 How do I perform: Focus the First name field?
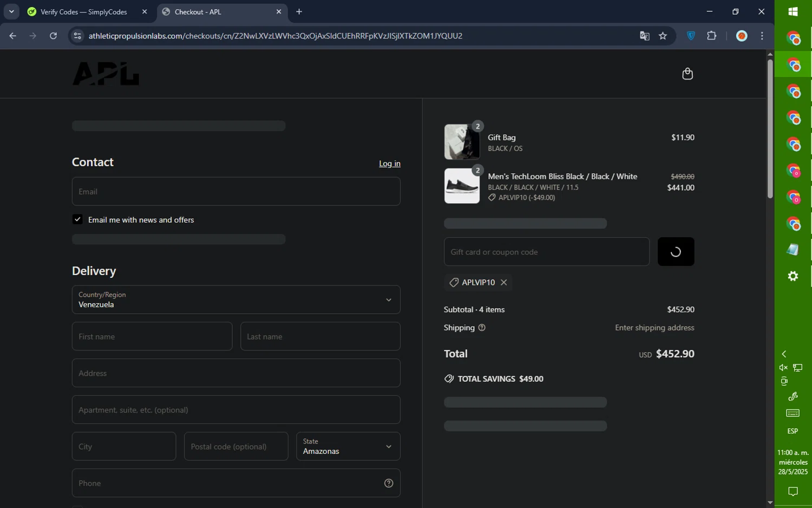point(152,336)
